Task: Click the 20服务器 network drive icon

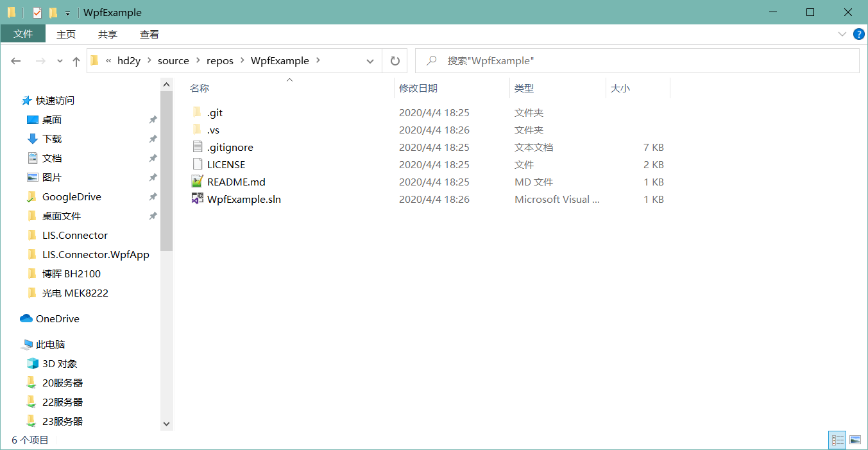Action: point(31,383)
